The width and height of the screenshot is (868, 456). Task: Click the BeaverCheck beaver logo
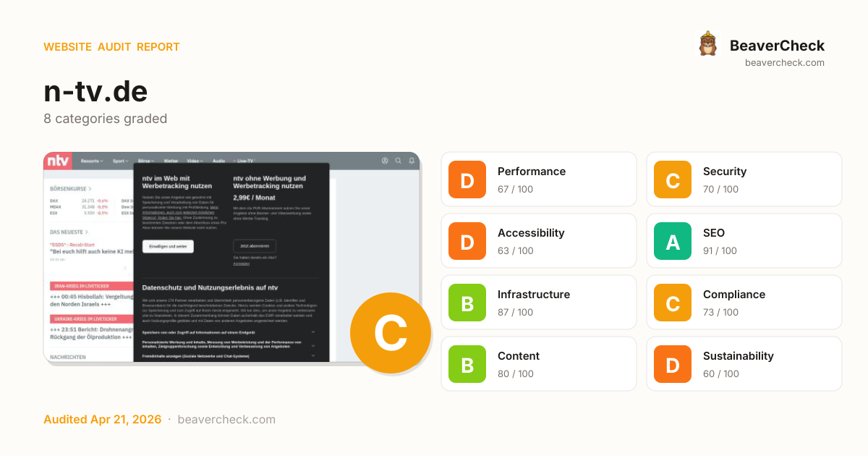coord(707,44)
